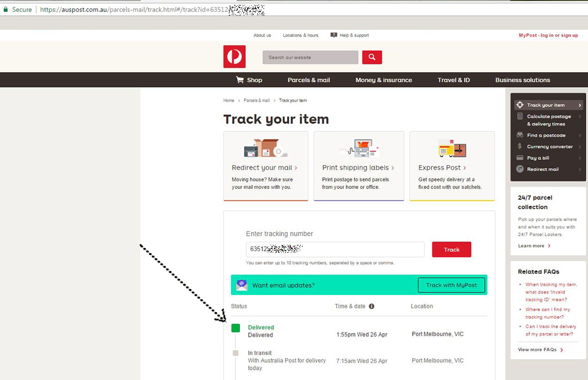Viewport: 588px width, 380px height.
Task: Click the Home breadcrumb link
Action: click(229, 100)
